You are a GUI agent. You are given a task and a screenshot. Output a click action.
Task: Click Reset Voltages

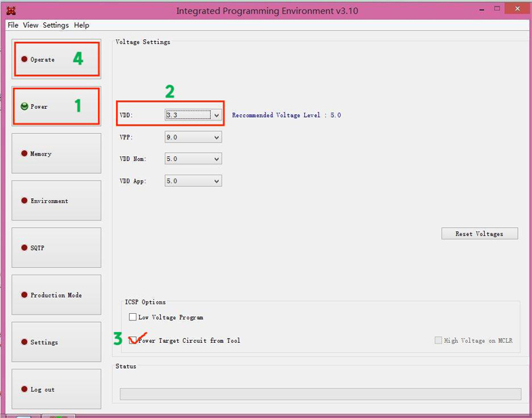479,233
